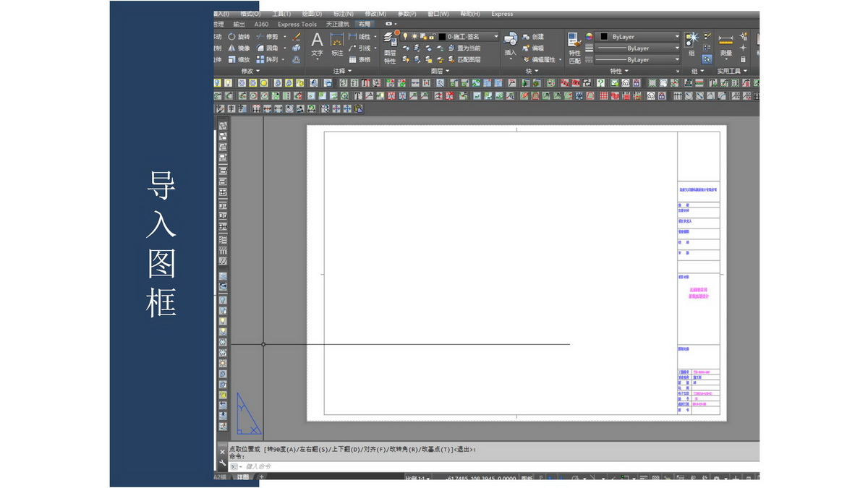Viewport: 868px width, 488px height.
Task: Toggle the layer lightbulb on/off icon
Action: [406, 36]
